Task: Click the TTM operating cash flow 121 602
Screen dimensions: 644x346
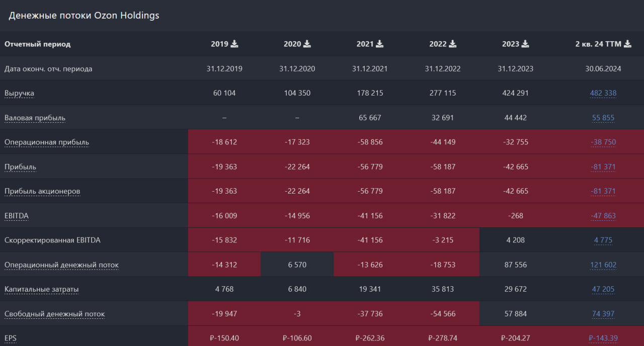Action: (603, 265)
